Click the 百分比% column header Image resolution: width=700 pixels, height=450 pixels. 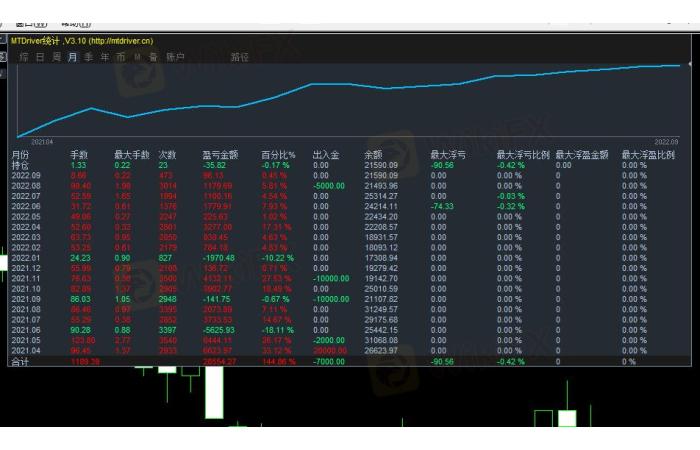point(276,155)
